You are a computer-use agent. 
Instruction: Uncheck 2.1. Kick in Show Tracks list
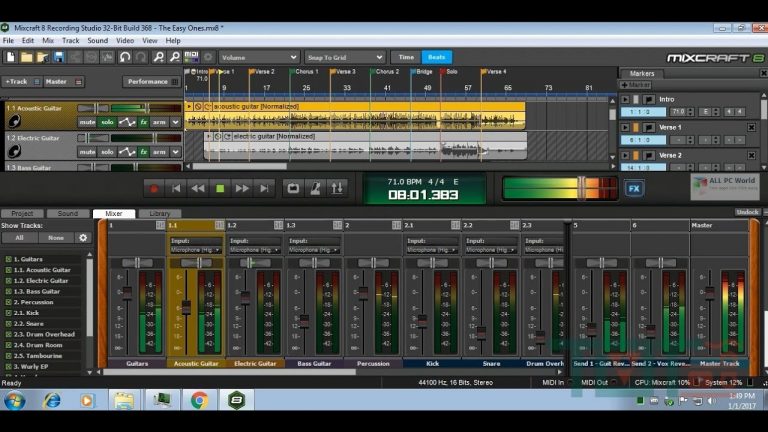point(8,313)
